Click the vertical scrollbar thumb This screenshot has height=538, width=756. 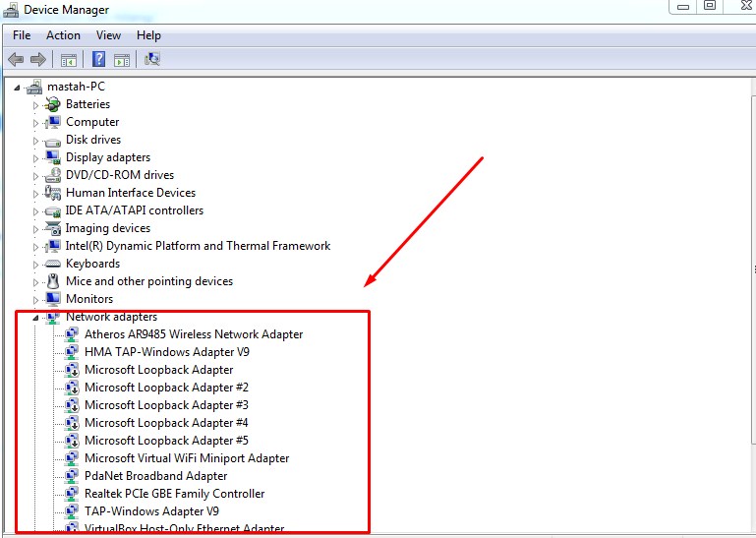753,270
